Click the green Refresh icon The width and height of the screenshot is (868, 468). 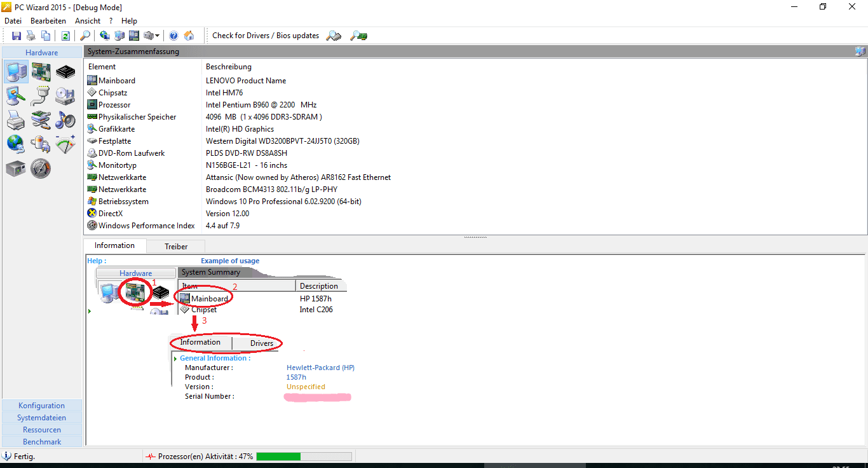[x=65, y=36]
